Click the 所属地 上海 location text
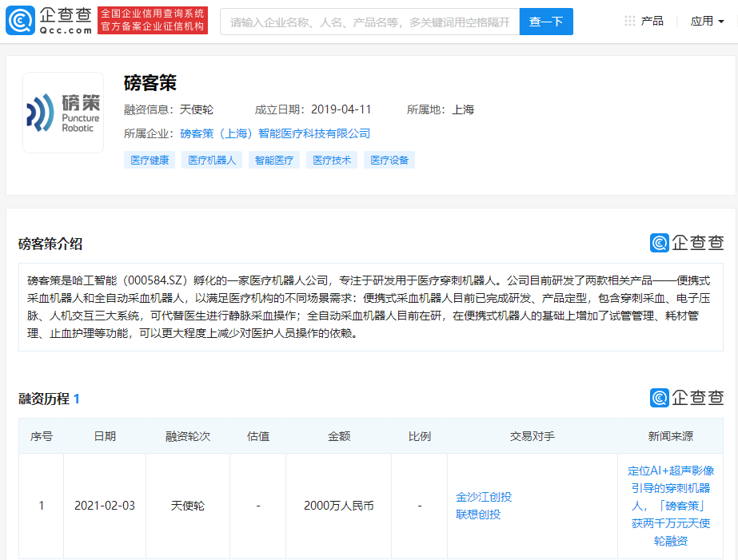738x560 pixels. 441,109
